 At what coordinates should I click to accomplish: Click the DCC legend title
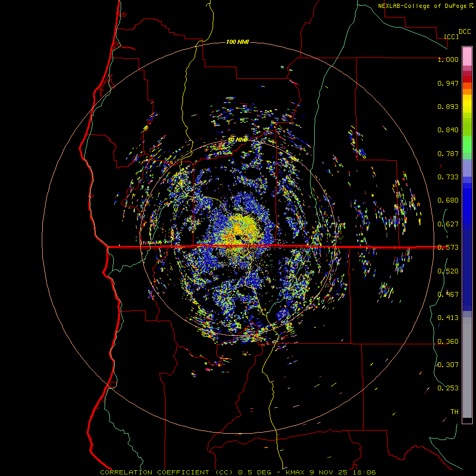click(464, 32)
